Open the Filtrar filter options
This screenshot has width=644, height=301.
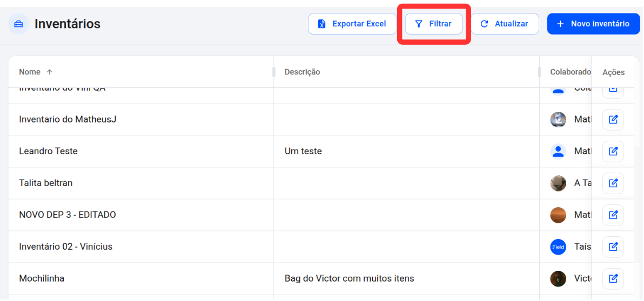point(434,24)
